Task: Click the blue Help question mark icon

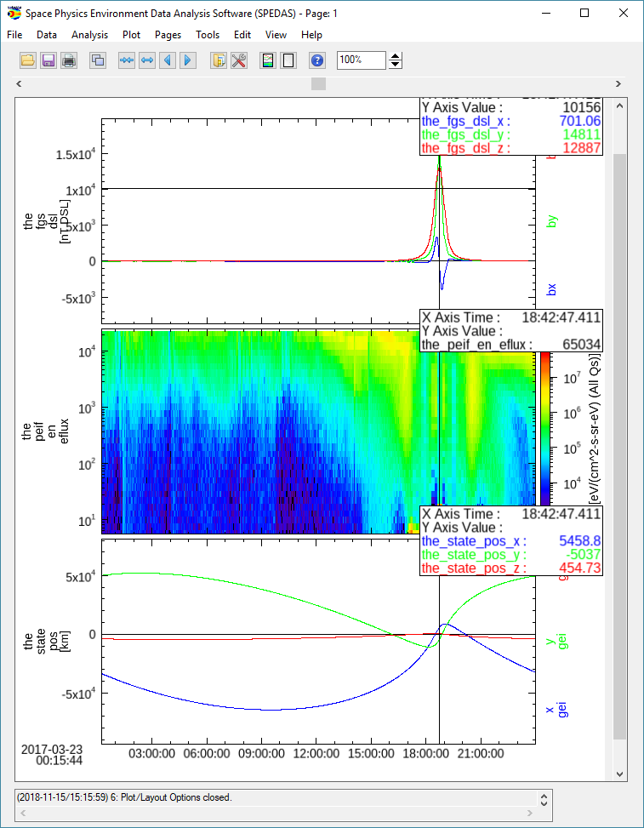Action: [317, 60]
